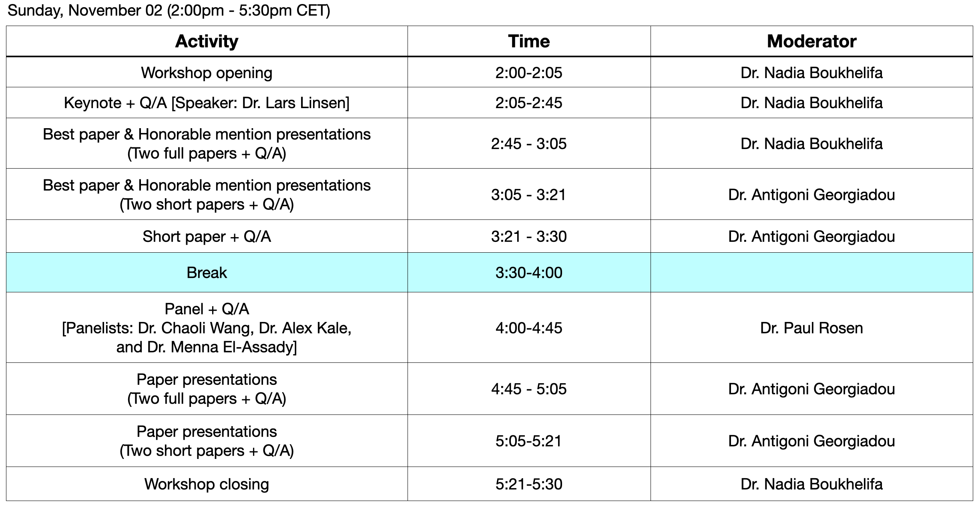This screenshot has height=507, width=980.
Task: Select the 2:00-2:05 time cell
Action: [x=529, y=73]
